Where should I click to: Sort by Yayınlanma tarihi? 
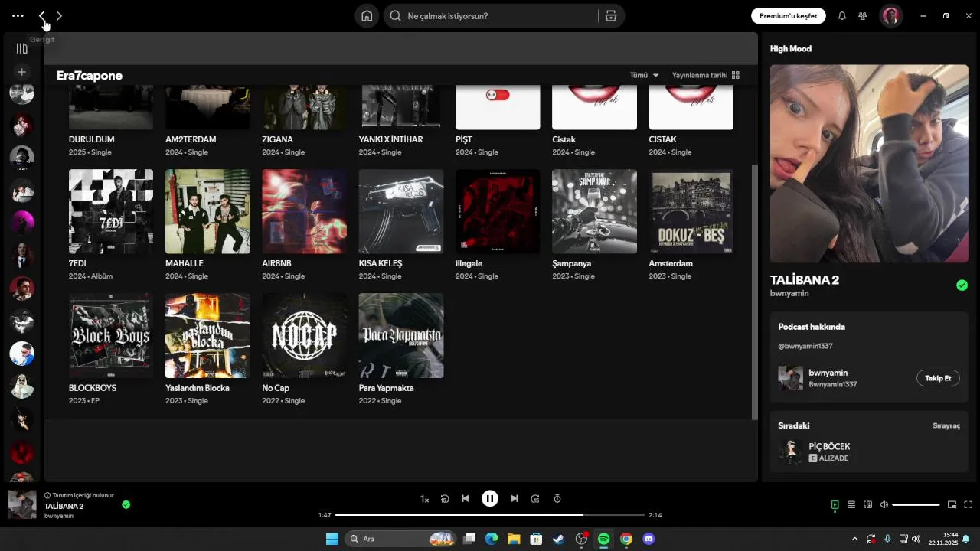[700, 75]
